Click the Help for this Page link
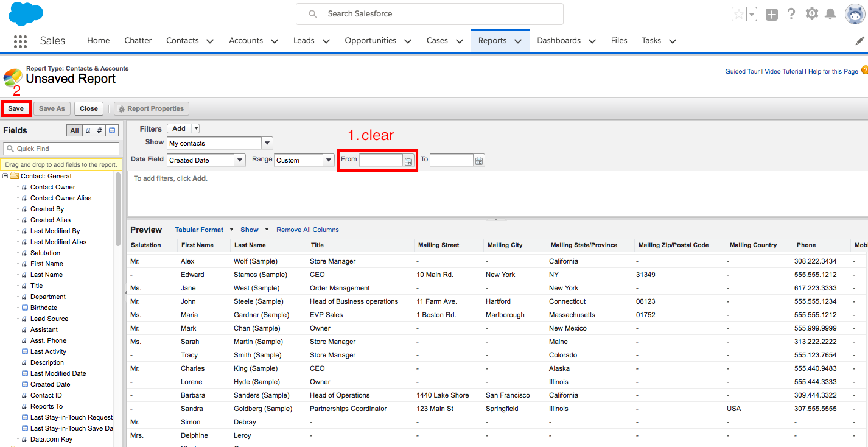This screenshot has height=447, width=868. click(x=833, y=71)
